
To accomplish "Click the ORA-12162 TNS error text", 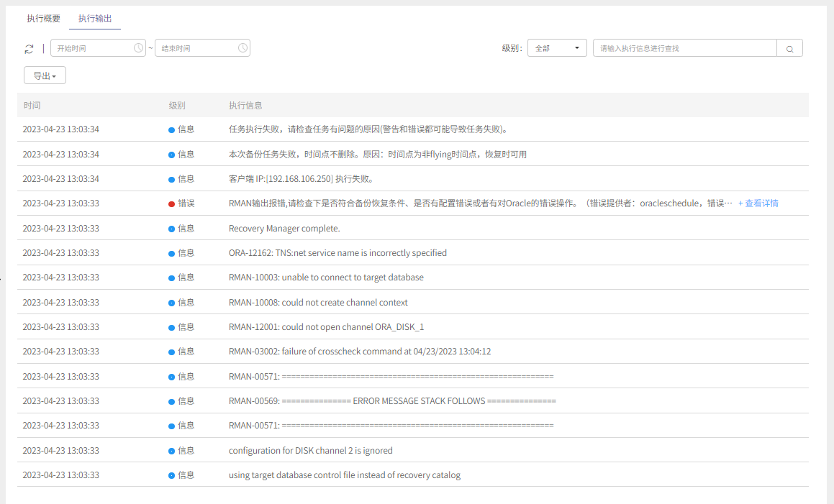I will pyautogui.click(x=337, y=253).
